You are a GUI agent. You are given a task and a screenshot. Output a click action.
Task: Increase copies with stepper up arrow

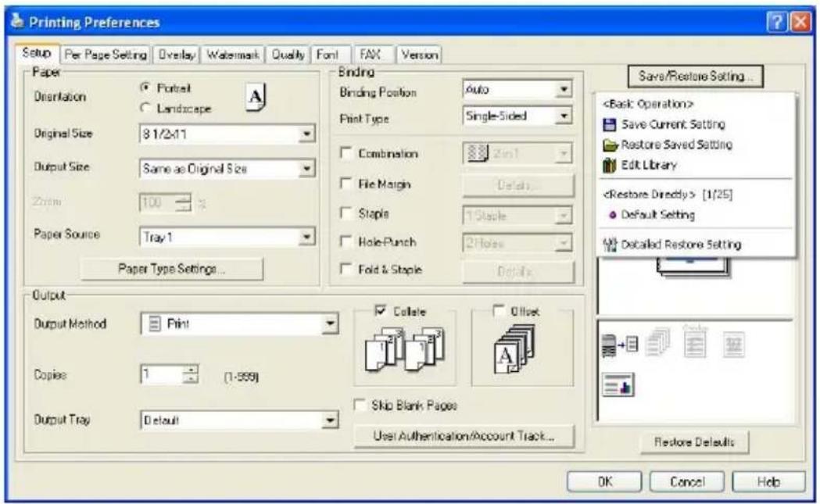[191, 369]
